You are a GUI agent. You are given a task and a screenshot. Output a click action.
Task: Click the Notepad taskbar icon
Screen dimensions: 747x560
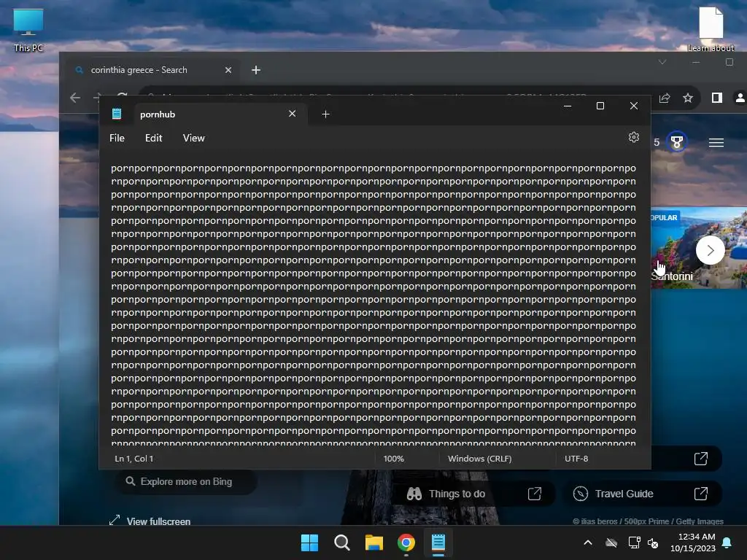click(438, 542)
